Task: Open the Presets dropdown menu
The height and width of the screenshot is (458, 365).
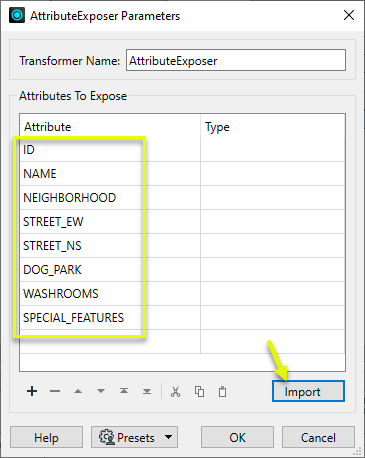Action: point(134,437)
